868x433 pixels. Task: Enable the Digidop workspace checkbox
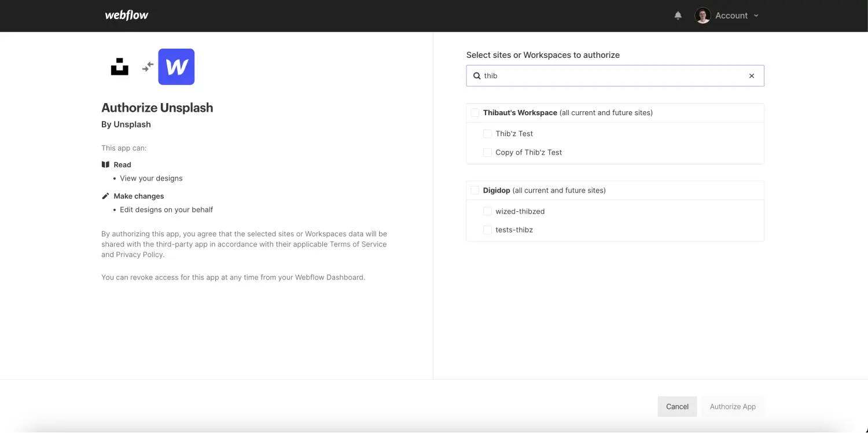click(x=475, y=190)
